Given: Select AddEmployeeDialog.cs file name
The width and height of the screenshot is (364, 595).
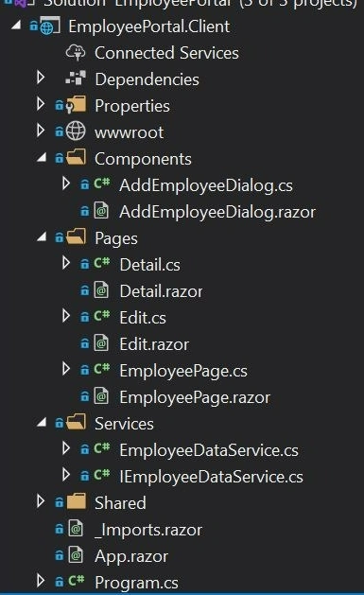Looking at the screenshot, I should (206, 185).
